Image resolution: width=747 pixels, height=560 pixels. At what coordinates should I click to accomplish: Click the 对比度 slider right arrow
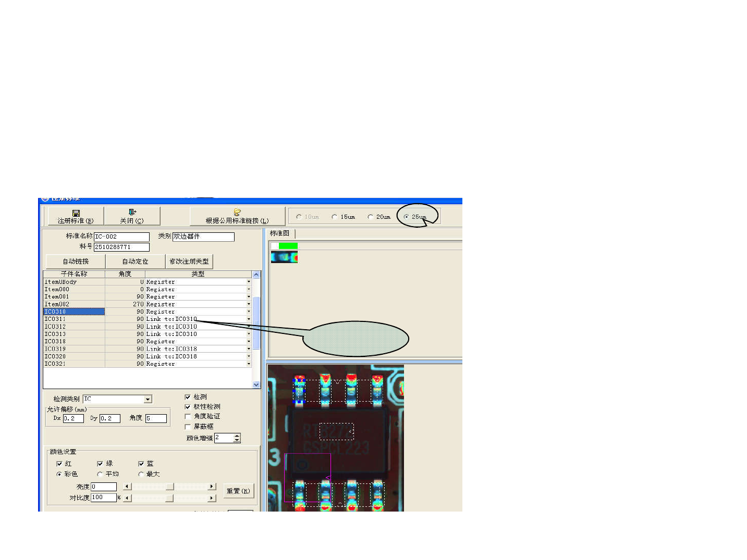[x=212, y=498]
